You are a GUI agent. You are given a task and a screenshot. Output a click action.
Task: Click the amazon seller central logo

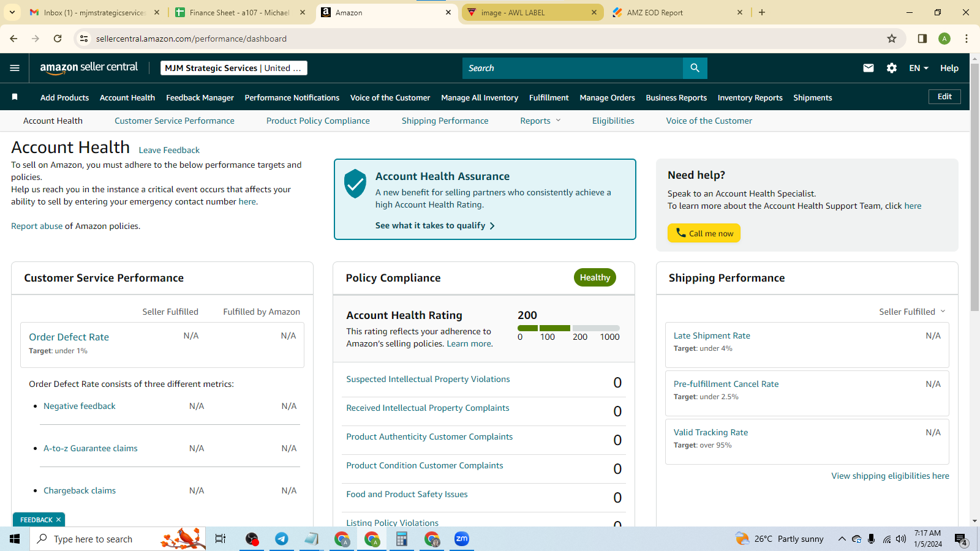89,68
